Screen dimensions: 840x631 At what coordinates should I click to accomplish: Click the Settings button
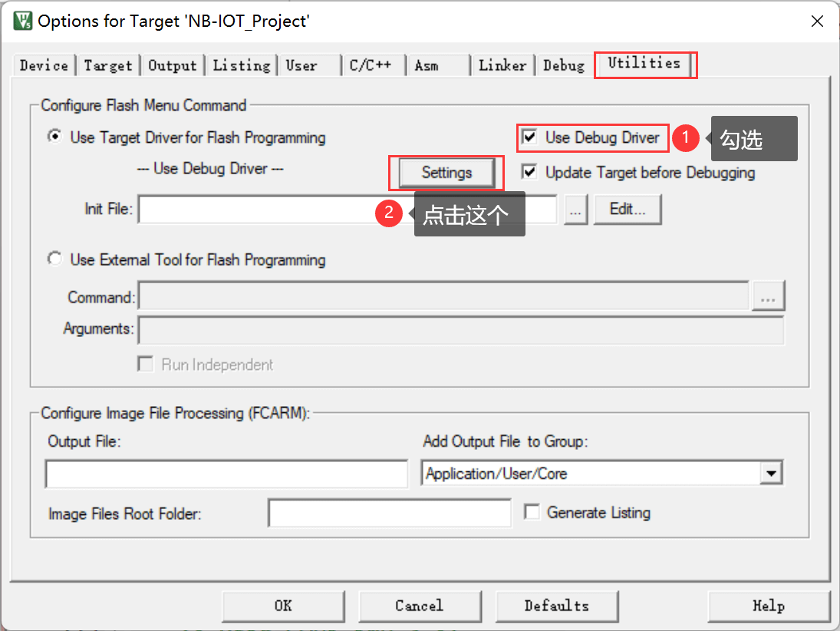446,173
